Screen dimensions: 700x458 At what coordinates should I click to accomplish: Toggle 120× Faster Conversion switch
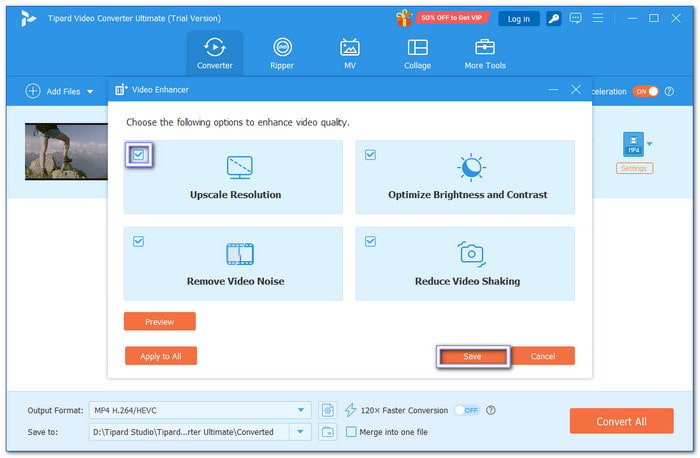[x=467, y=410]
